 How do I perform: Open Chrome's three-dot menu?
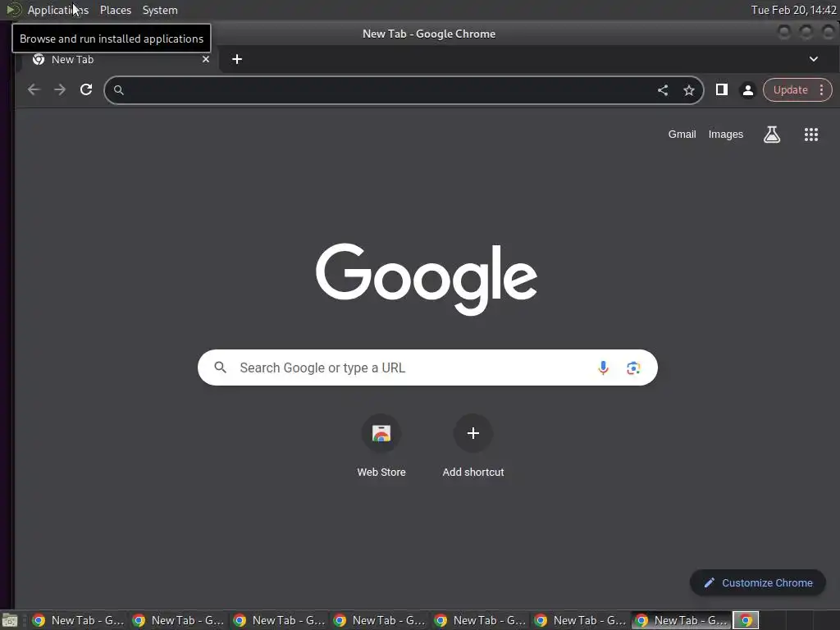click(821, 90)
